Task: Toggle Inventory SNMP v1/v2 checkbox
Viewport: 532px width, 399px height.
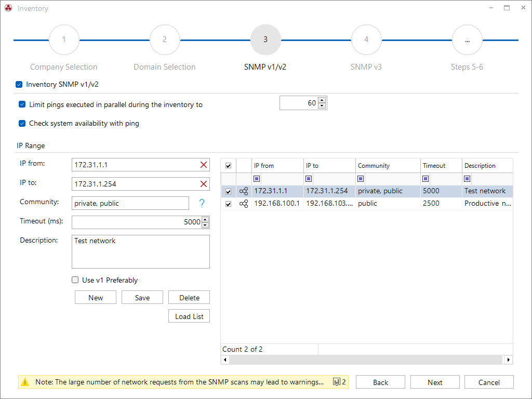Action: 19,85
